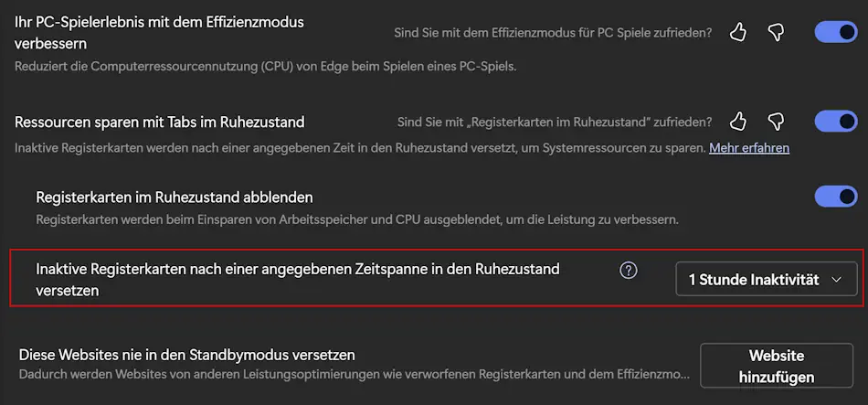The height and width of the screenshot is (405, 868).
Task: Click "Registerkarten im Ruhezustand abblenden" label
Action: [175, 197]
